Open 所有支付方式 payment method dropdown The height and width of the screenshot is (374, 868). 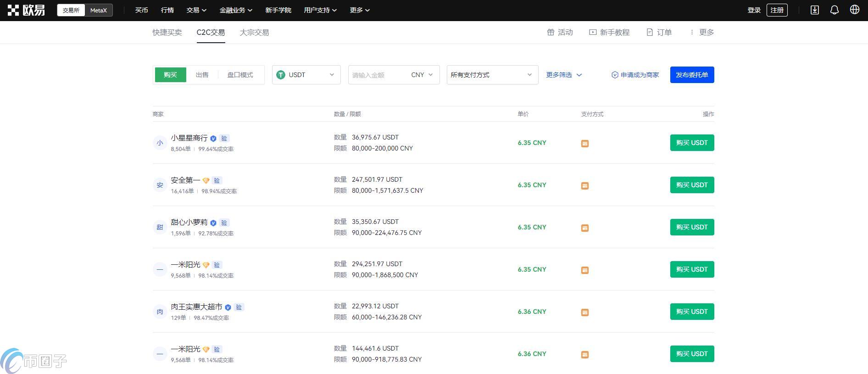pyautogui.click(x=493, y=75)
